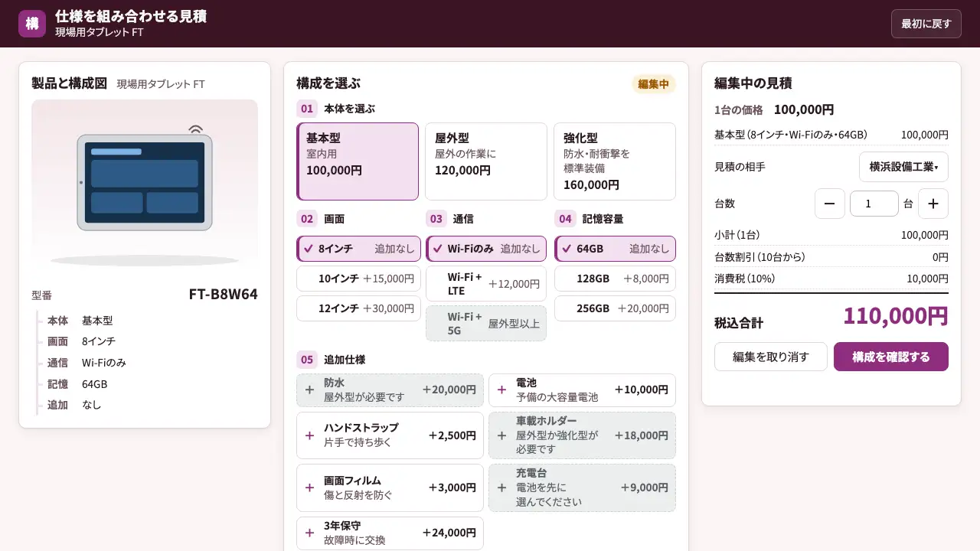Screen dimensions: 980x551
Task: Choose Wi-Fi + LTE communication option
Action: pos(486,284)
